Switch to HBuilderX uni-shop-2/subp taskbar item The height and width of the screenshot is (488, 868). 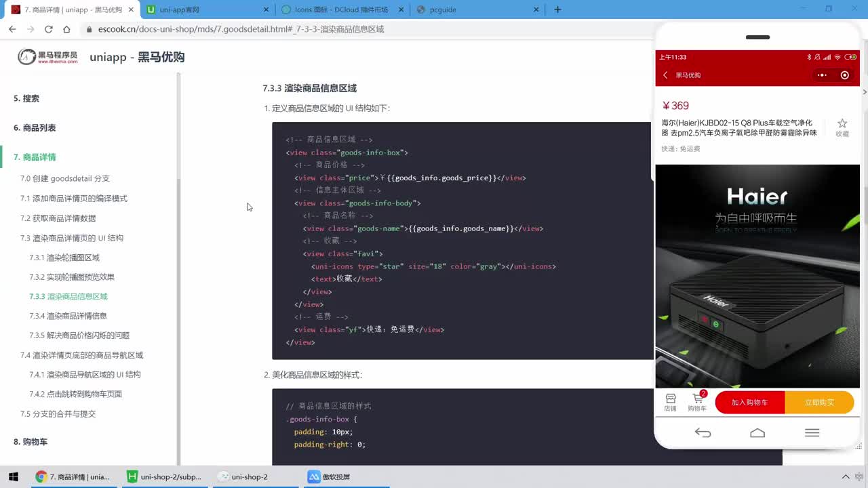[165, 476]
